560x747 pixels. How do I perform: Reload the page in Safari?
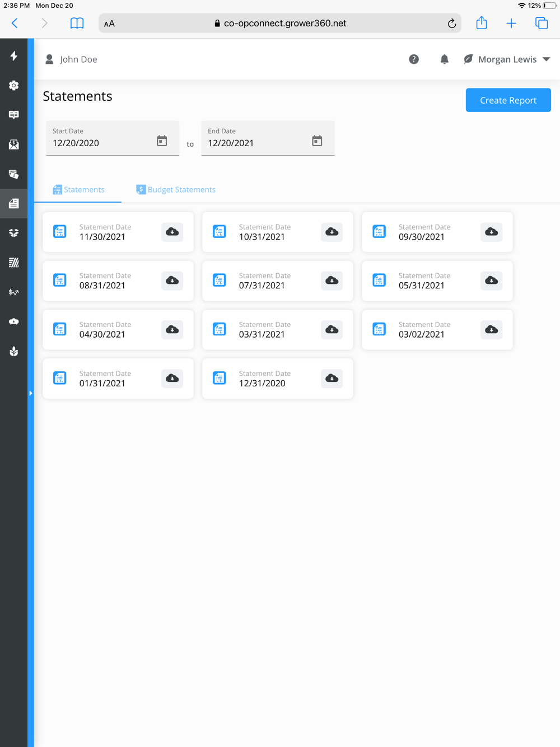tap(451, 24)
